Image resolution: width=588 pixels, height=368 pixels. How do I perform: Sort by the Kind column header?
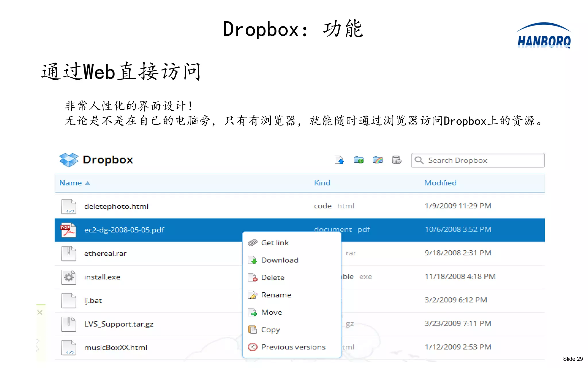322,183
